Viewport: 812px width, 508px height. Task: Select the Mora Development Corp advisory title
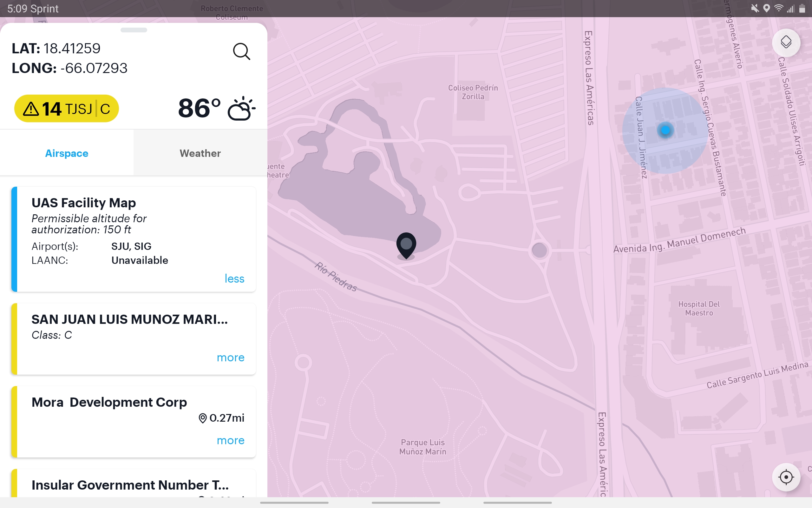(109, 402)
